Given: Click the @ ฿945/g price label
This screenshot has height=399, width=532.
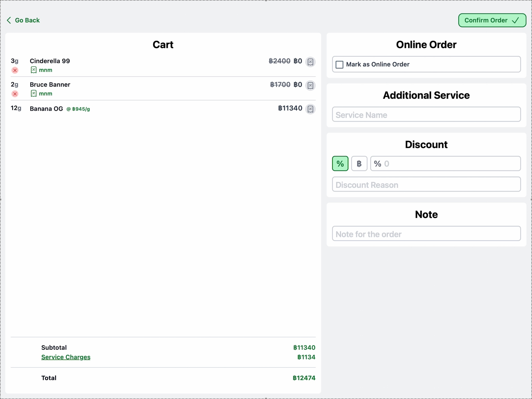Looking at the screenshot, I should (x=78, y=109).
